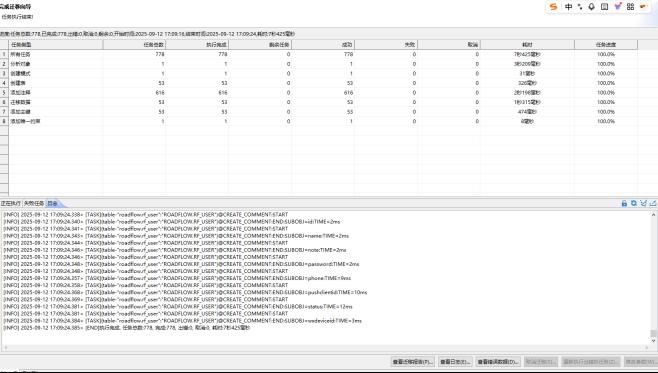Screen dimensions: 658x373
Task: Switch punctuation mode in Sogou toolbar
Action: [x=580, y=7]
